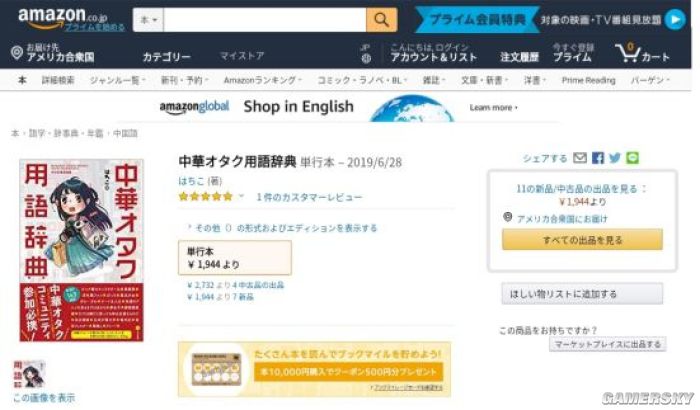Open the 1件のカスタマーレビュー link
700x410 pixels.
(309, 197)
